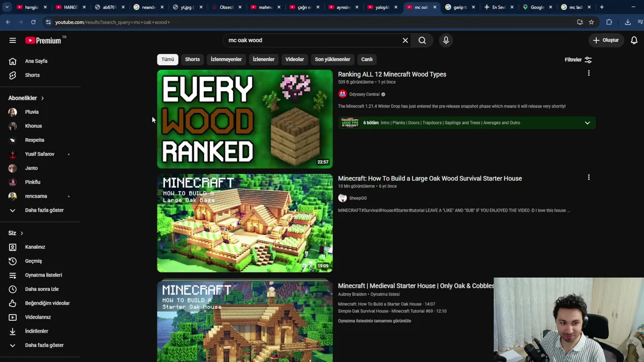Click the browser back arrow

(x=8, y=22)
